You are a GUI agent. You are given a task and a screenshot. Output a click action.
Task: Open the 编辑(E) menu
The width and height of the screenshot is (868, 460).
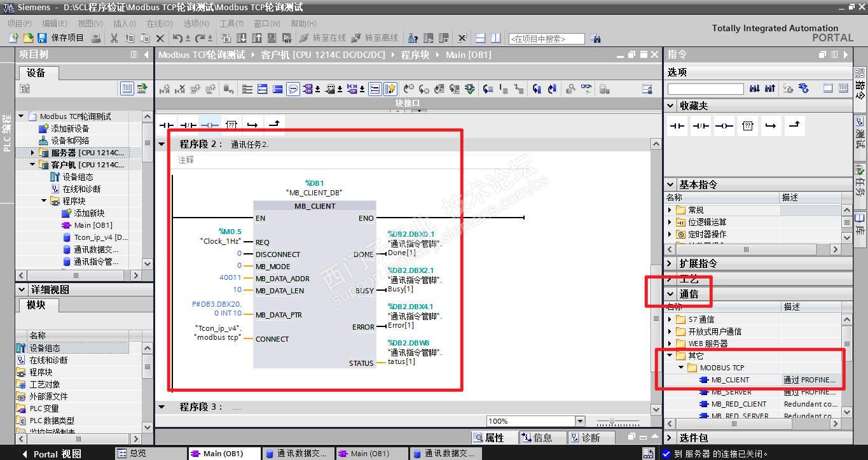55,24
